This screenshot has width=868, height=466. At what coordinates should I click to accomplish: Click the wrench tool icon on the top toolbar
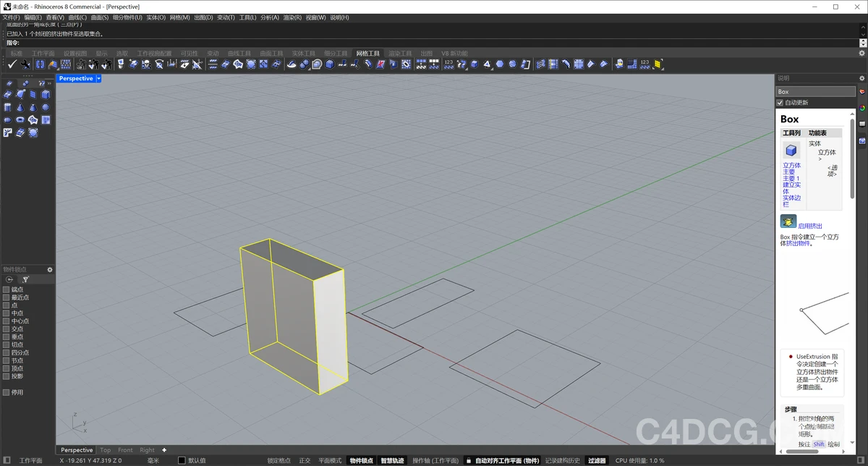[x=25, y=64]
